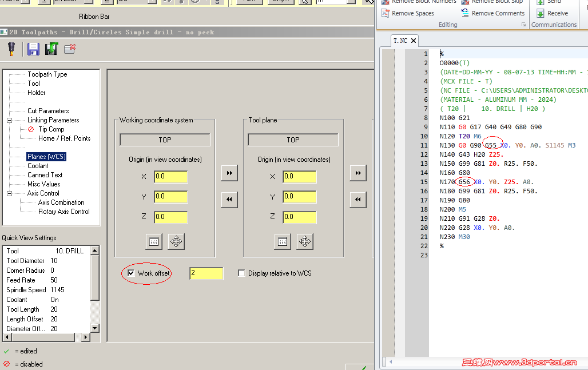
Task: Click the blue floppy disk save icon
Action: point(33,49)
